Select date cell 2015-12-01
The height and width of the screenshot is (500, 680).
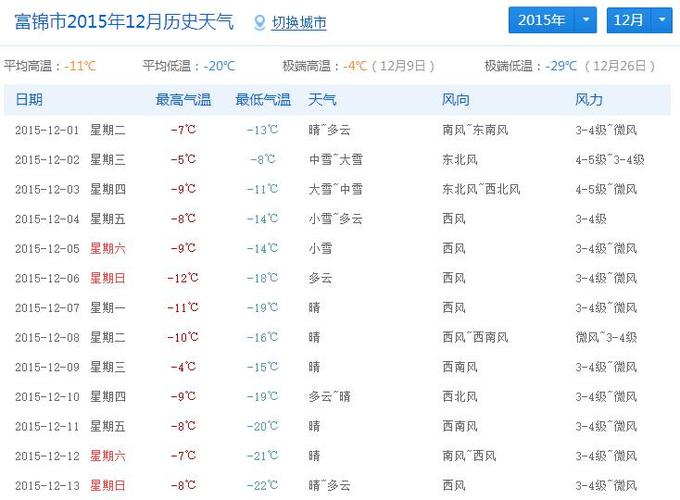pos(47,130)
